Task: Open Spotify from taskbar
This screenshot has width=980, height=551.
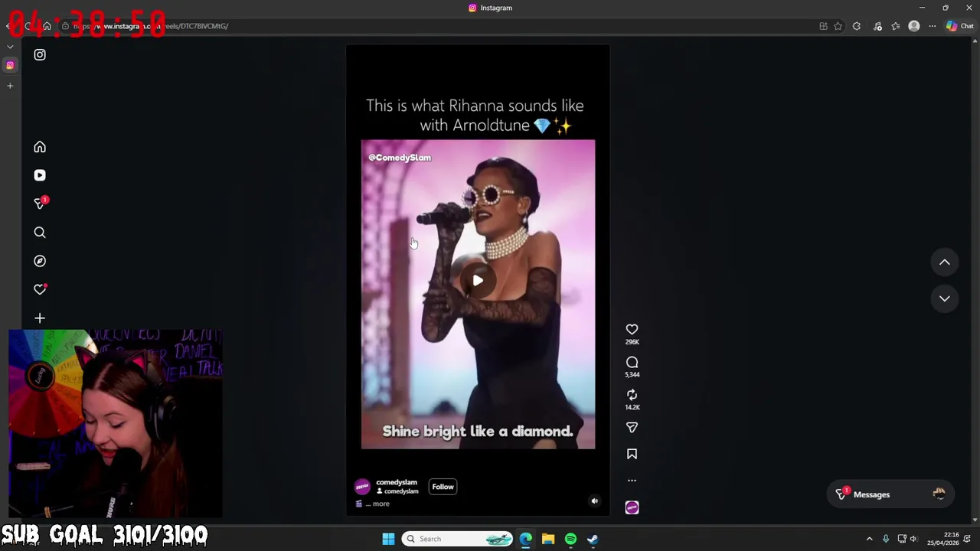Action: (x=570, y=539)
